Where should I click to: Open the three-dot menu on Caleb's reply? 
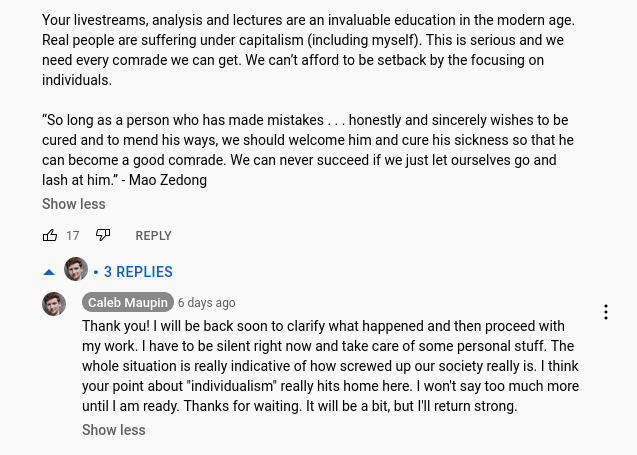[x=605, y=312]
